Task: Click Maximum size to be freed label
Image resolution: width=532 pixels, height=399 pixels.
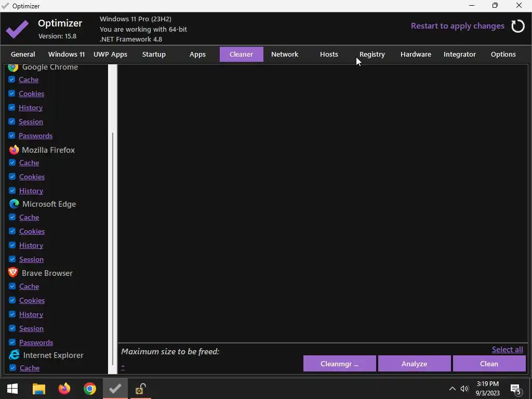Action: [x=170, y=352]
